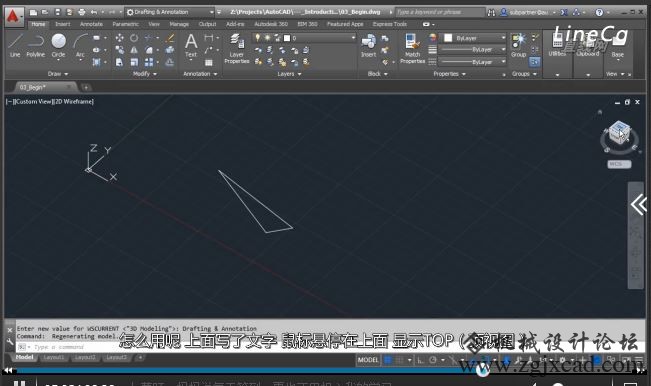This screenshot has width=651, height=386.
Task: Click the Group objects icon
Action: pos(519,46)
